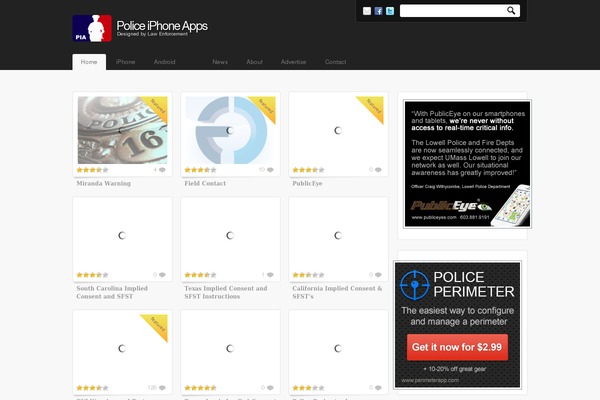Open the Contact page

[336, 62]
